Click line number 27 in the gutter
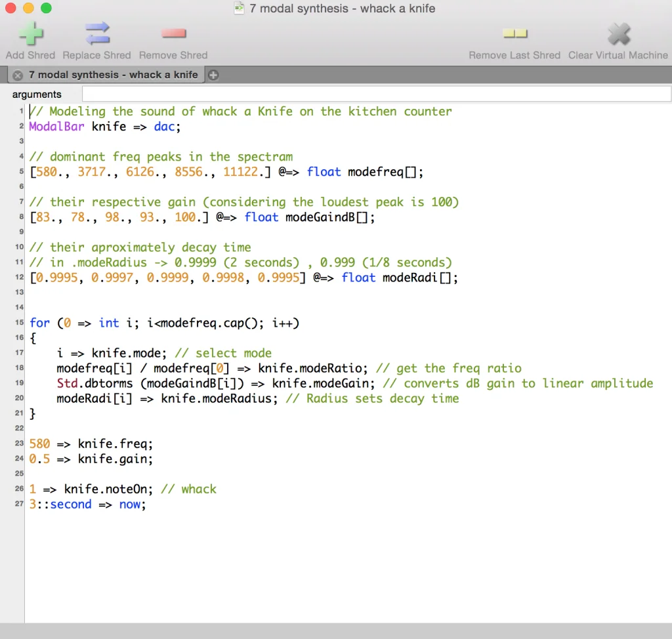672x639 pixels. 19,504
